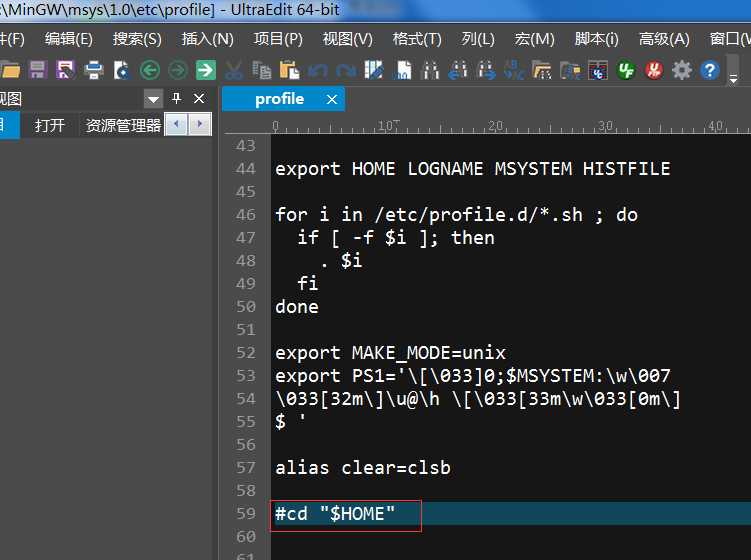Image resolution: width=751 pixels, height=560 pixels.
Task: Find next using binoculars with right arrow
Action: [486, 70]
